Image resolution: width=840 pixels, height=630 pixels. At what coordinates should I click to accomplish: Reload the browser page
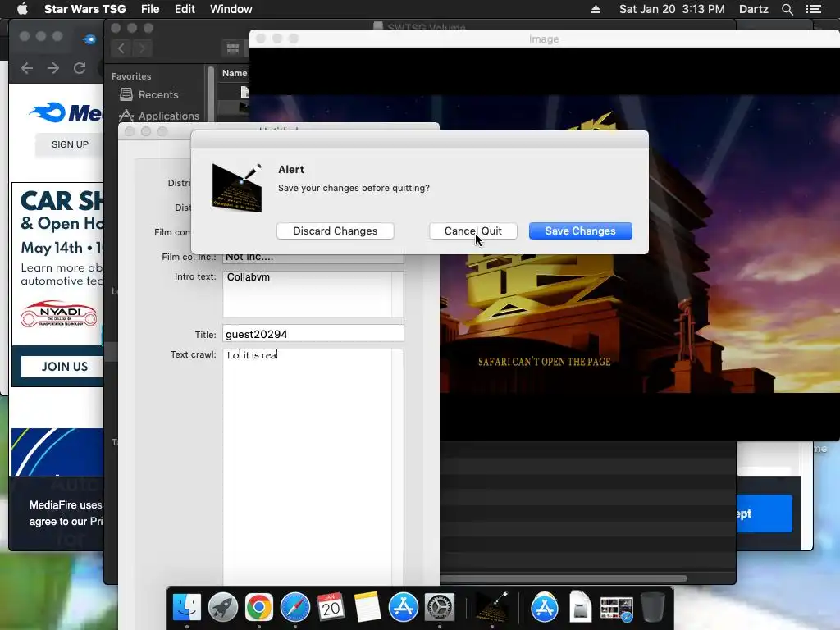[x=80, y=68]
